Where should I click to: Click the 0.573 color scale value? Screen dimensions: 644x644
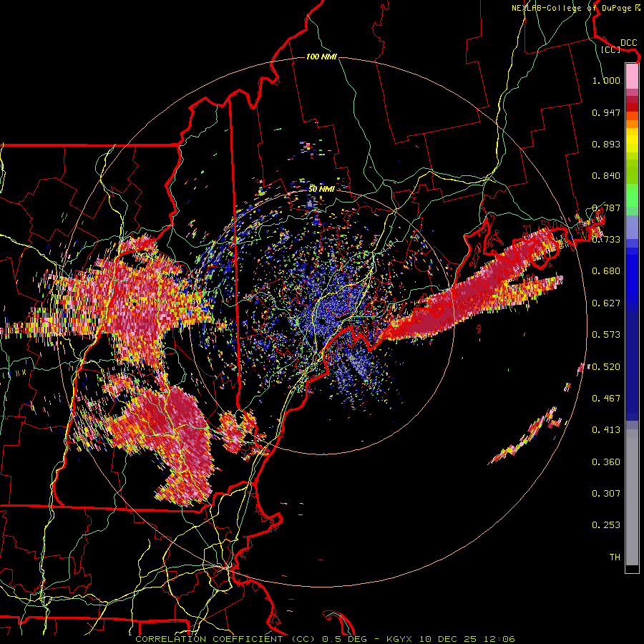(606, 335)
